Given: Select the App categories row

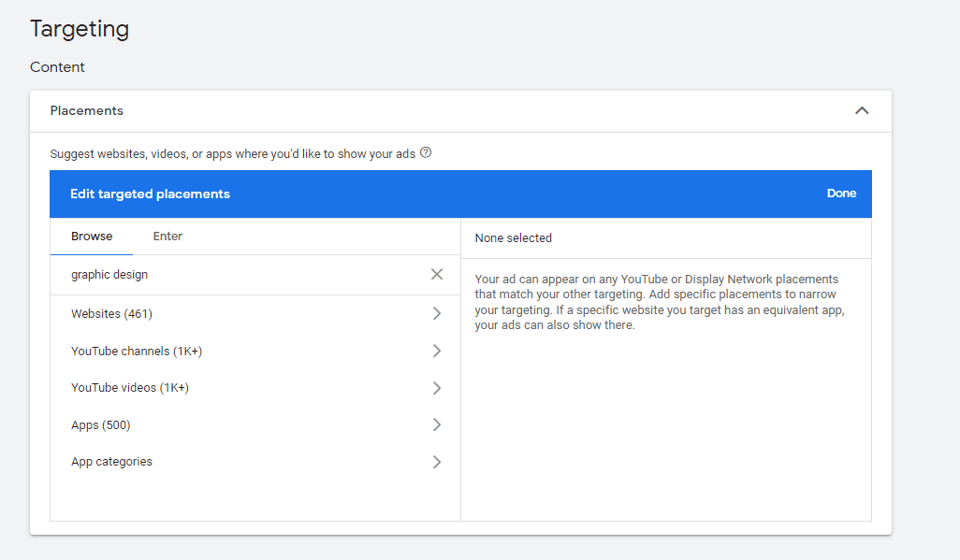Looking at the screenshot, I should point(234,460).
